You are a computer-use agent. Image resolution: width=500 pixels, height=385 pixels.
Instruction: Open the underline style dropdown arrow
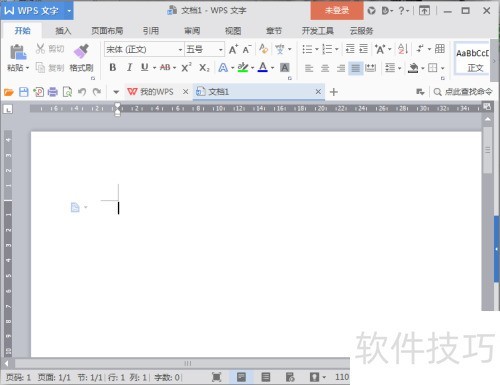(154, 68)
